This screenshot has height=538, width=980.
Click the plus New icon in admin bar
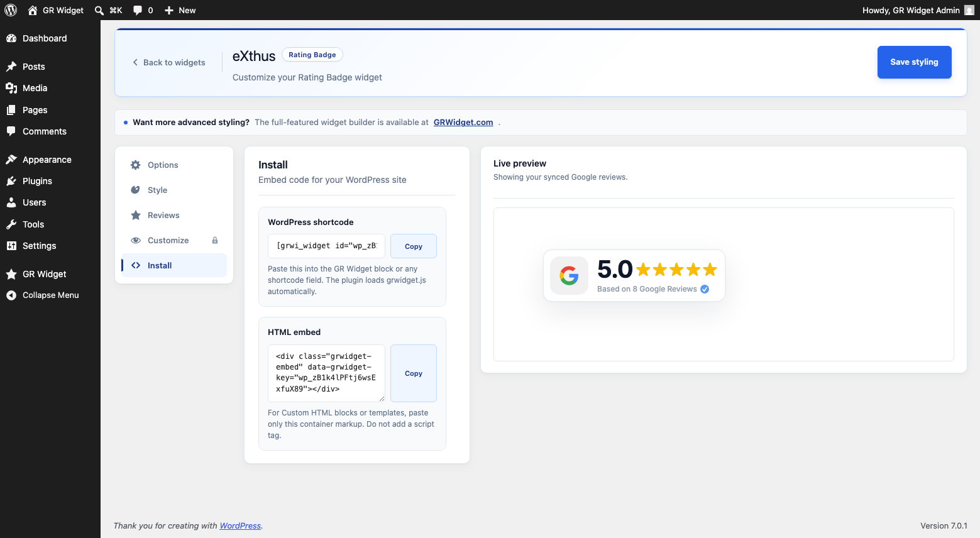click(169, 10)
